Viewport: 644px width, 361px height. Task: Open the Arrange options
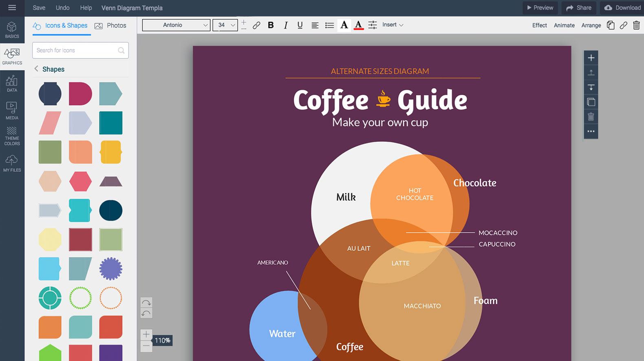[x=591, y=25]
